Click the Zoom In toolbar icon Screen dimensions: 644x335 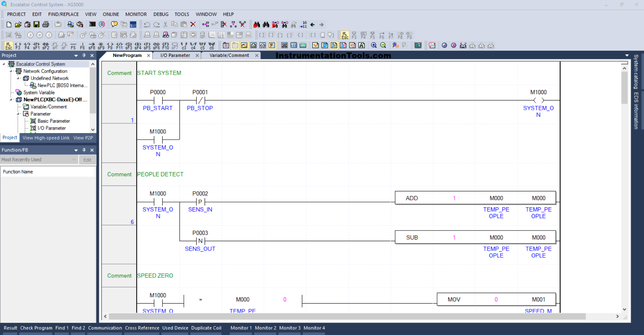click(374, 45)
